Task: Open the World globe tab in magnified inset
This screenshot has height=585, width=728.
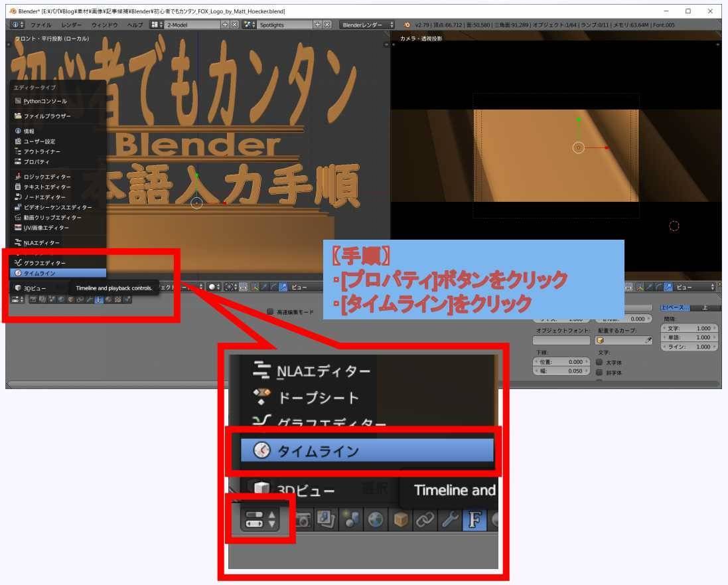Action: [375, 519]
